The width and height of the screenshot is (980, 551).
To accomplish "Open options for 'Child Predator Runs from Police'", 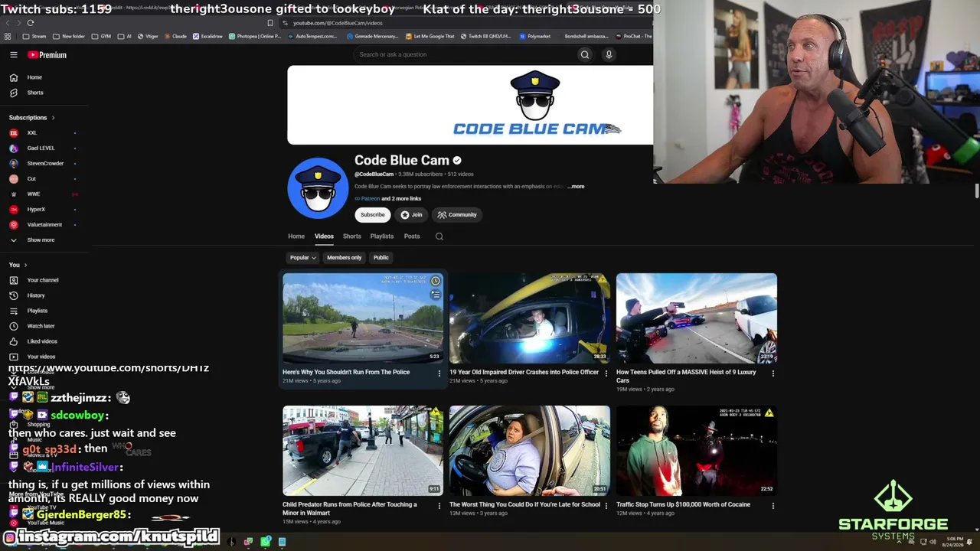I will coord(439,506).
